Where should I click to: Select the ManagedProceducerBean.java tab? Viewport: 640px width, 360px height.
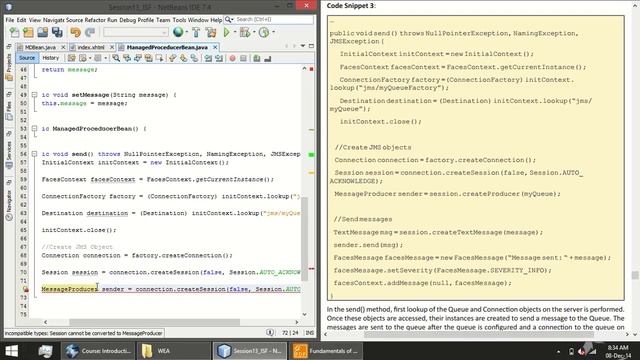(x=167, y=47)
